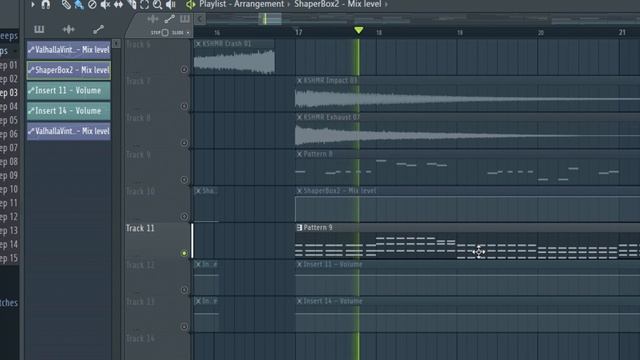
Task: Mute Track 13 using its dot
Action: 184,327
